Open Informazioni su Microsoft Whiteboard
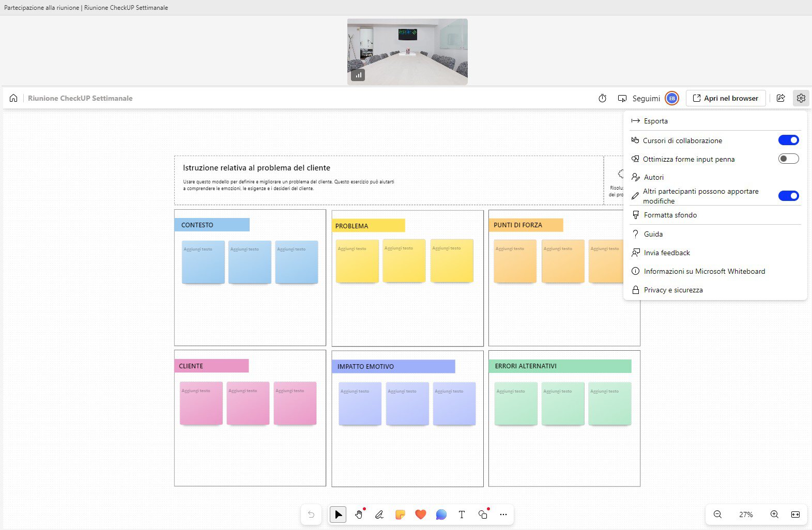 pos(715,271)
